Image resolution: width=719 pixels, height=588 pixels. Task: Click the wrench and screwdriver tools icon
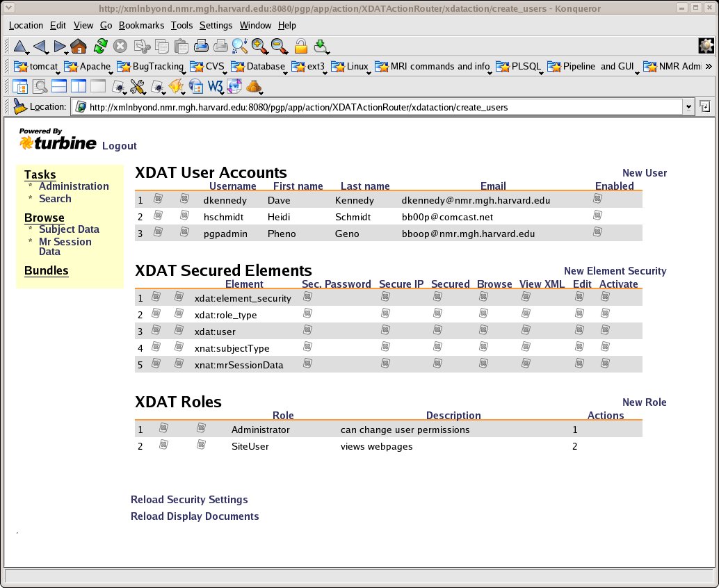pyautogui.click(x=137, y=87)
